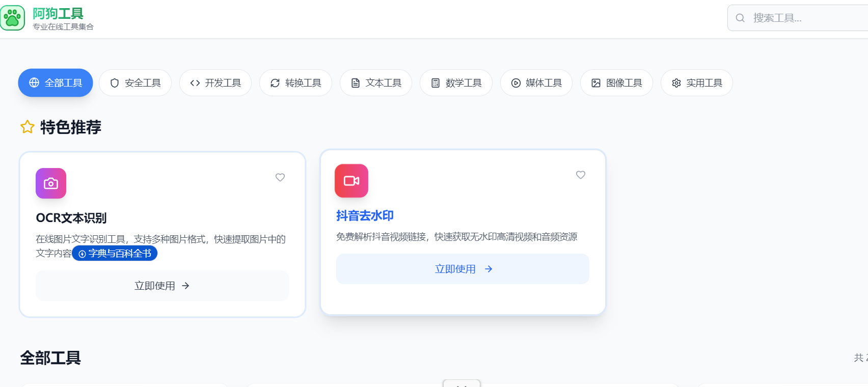Select the 转换工具 category tab
Screen dimensions: 868x387
(295, 83)
